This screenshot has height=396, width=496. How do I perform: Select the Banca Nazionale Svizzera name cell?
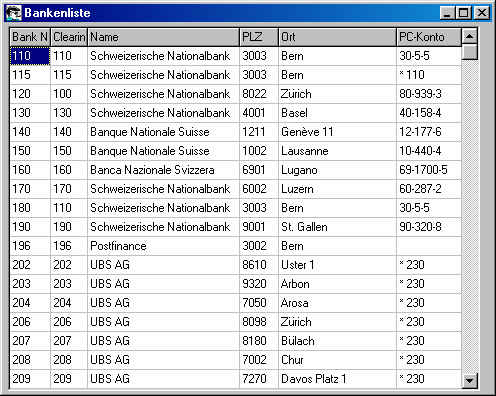(x=163, y=170)
